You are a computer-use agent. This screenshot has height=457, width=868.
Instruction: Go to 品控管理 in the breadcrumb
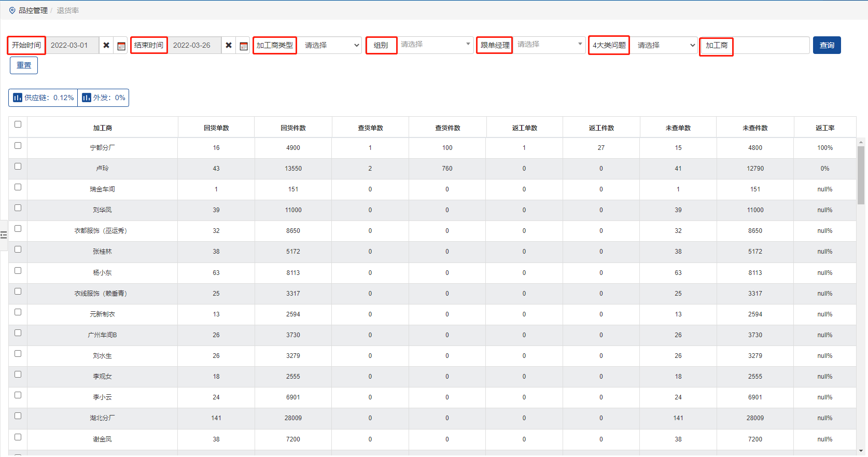pyautogui.click(x=33, y=10)
